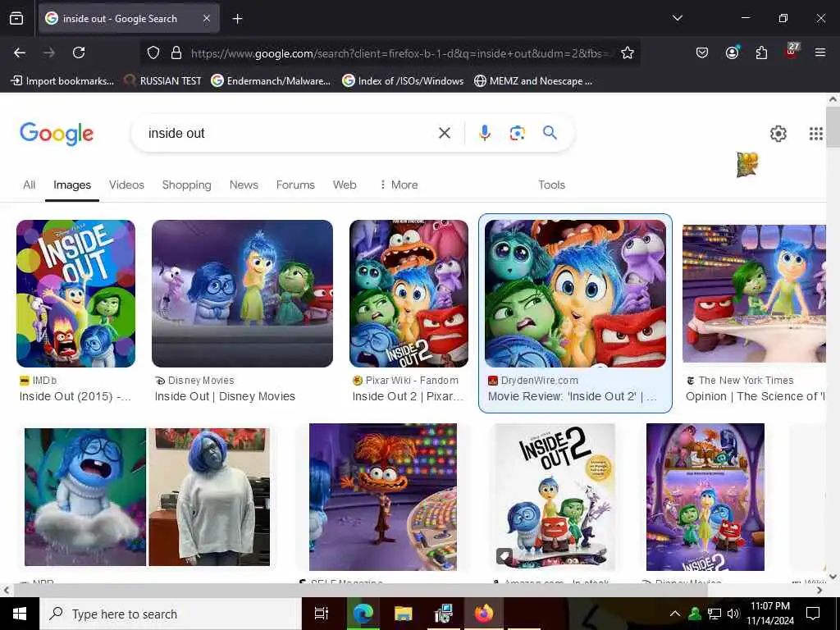Open Firefox application menu
840x630 pixels.
click(820, 52)
